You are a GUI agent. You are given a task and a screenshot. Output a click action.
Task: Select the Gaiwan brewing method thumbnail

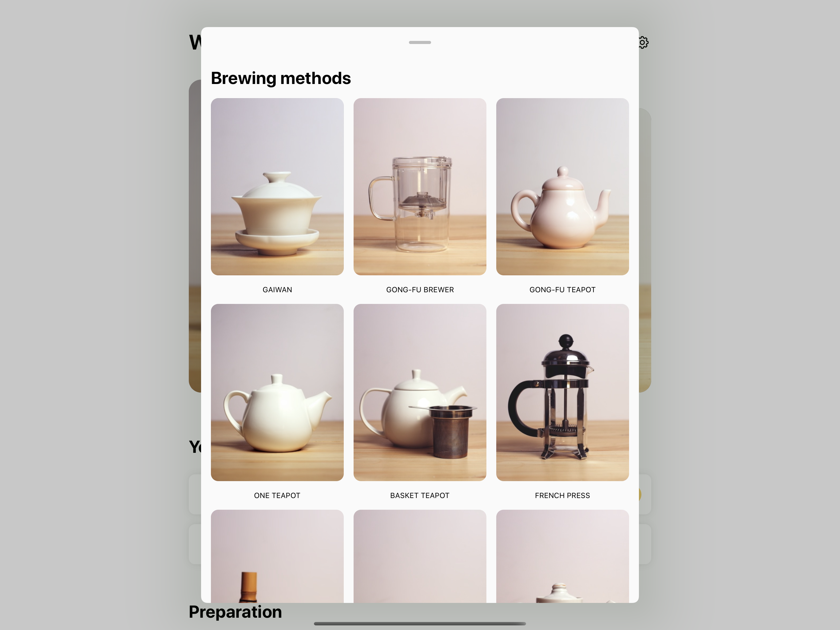277,186
